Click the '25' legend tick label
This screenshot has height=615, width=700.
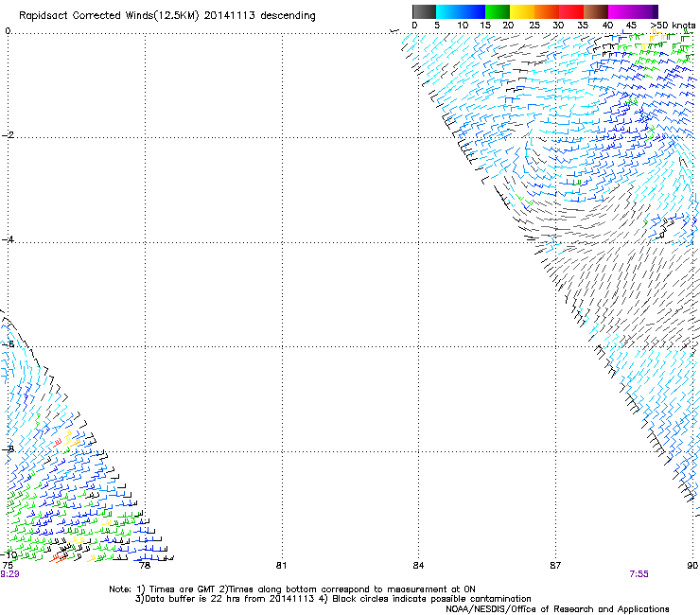pos(534,25)
